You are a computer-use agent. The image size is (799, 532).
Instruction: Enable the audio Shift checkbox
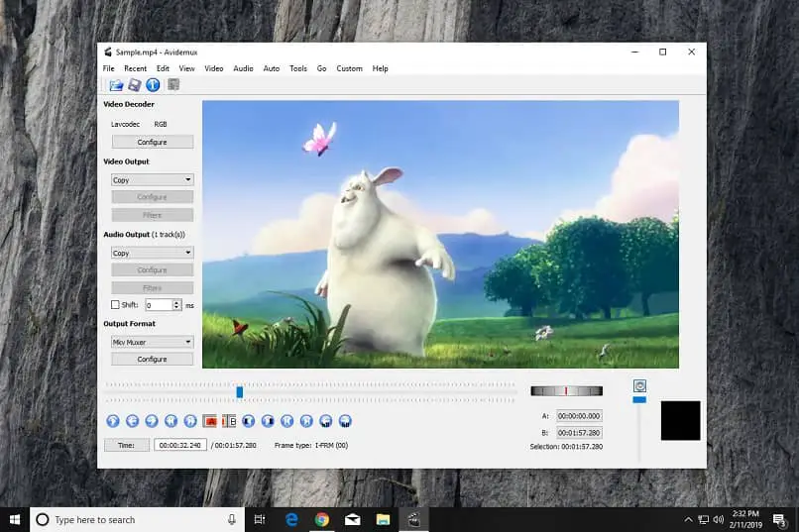tap(115, 305)
